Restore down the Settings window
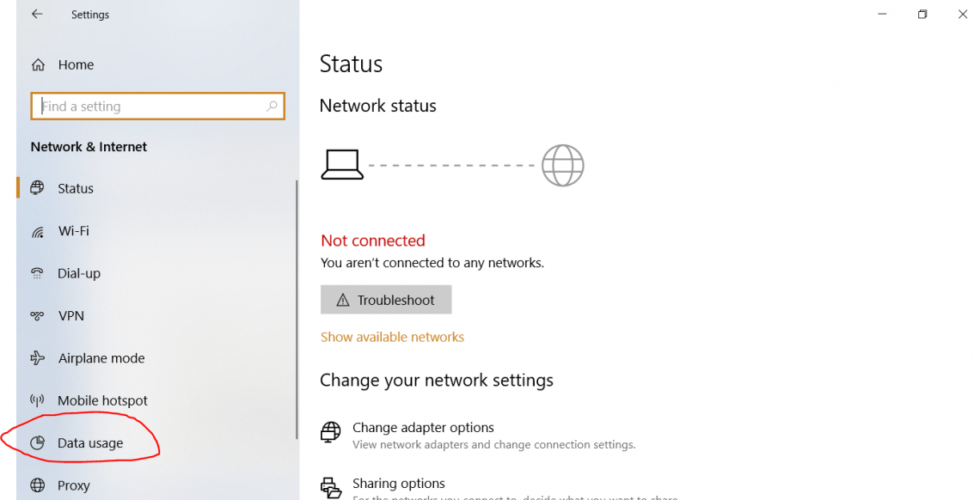The width and height of the screenshot is (980, 500). pyautogui.click(x=922, y=15)
